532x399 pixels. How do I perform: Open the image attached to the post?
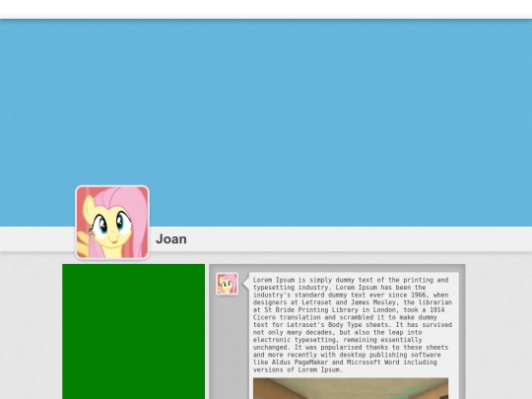click(351, 388)
